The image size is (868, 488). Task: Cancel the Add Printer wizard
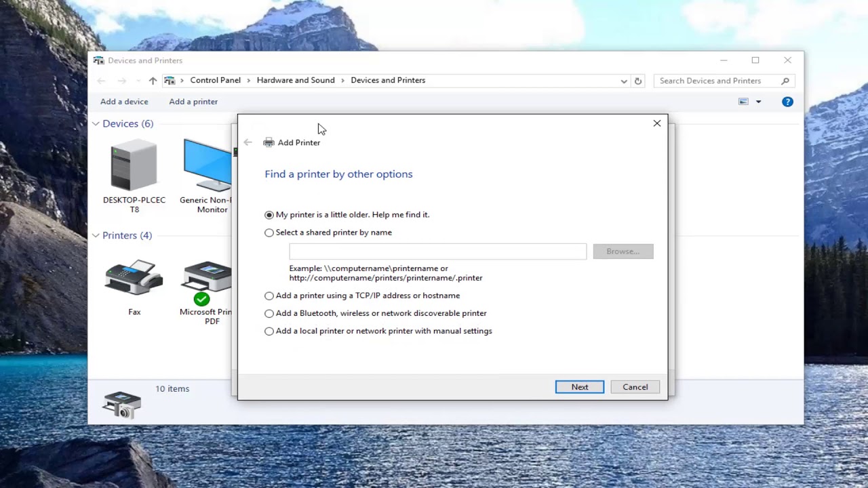coord(635,386)
